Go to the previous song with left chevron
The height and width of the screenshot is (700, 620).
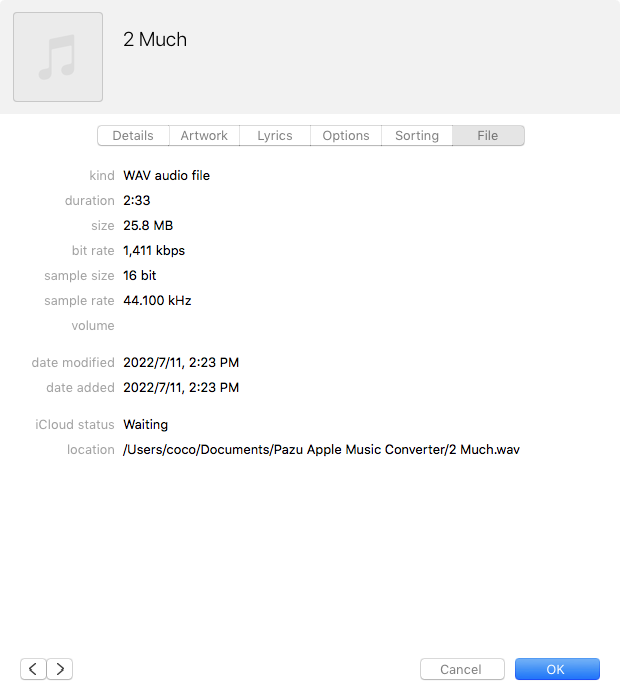click(33, 669)
